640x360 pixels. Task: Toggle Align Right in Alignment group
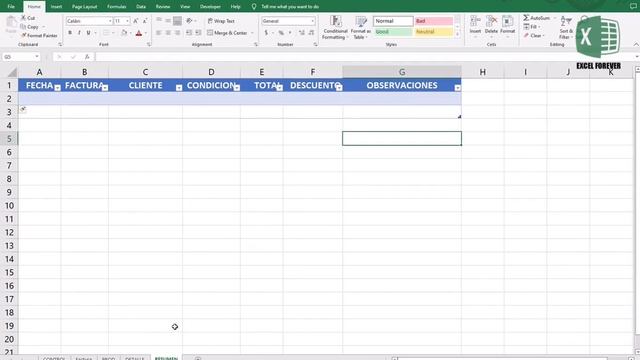pyautogui.click(x=177, y=33)
